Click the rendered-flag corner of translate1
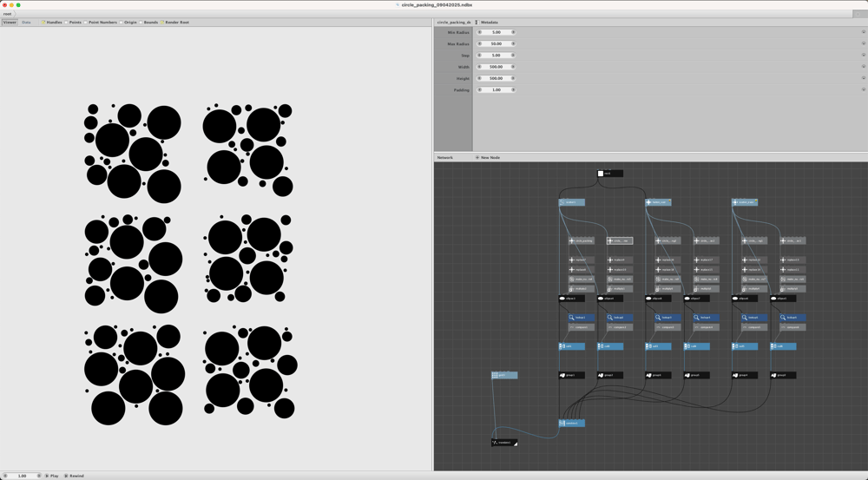The height and width of the screenshot is (480, 868). click(x=516, y=444)
